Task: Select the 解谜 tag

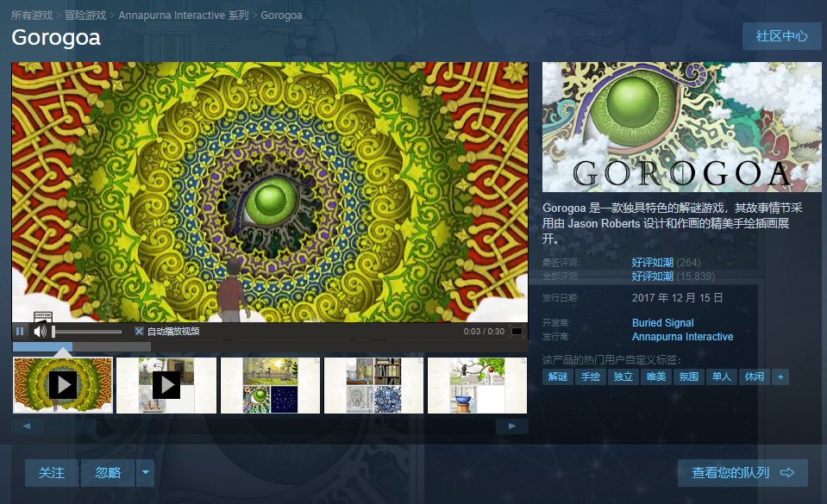Action: 558,376
